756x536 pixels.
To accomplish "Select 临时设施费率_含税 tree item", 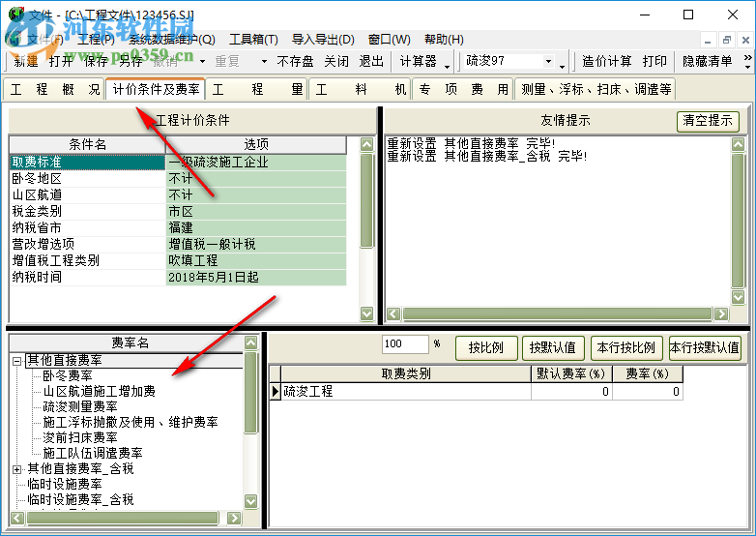I will (80, 499).
